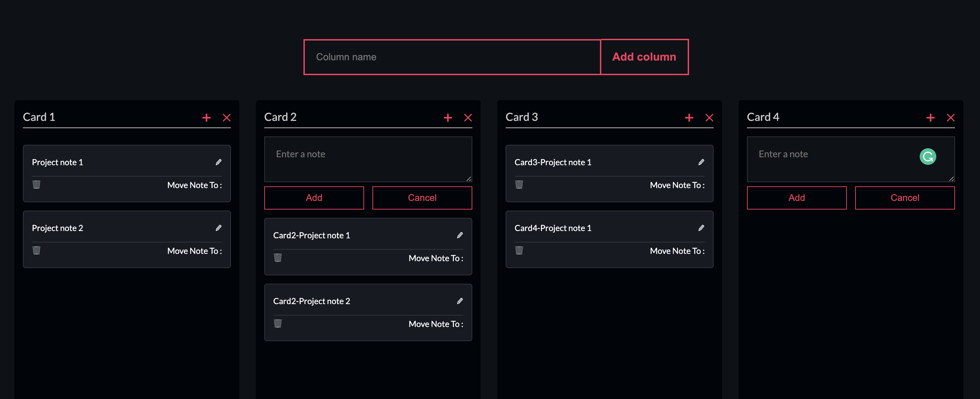The image size is (980, 399).
Task: Delete Card3-Project note 1 via the trash icon
Action: (x=519, y=185)
